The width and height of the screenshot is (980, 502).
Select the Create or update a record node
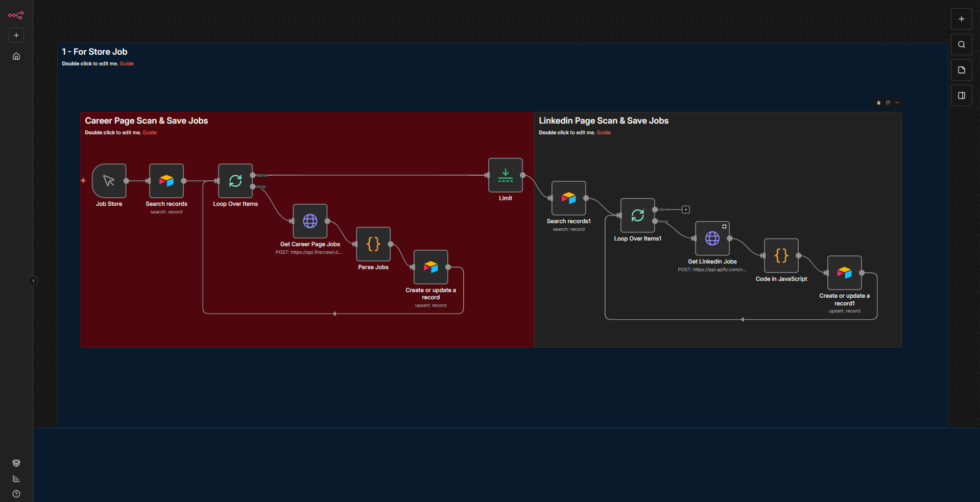[x=431, y=267]
